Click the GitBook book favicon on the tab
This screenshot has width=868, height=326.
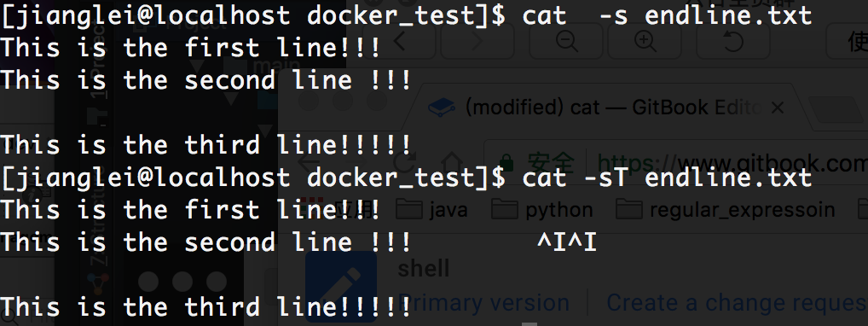[442, 107]
